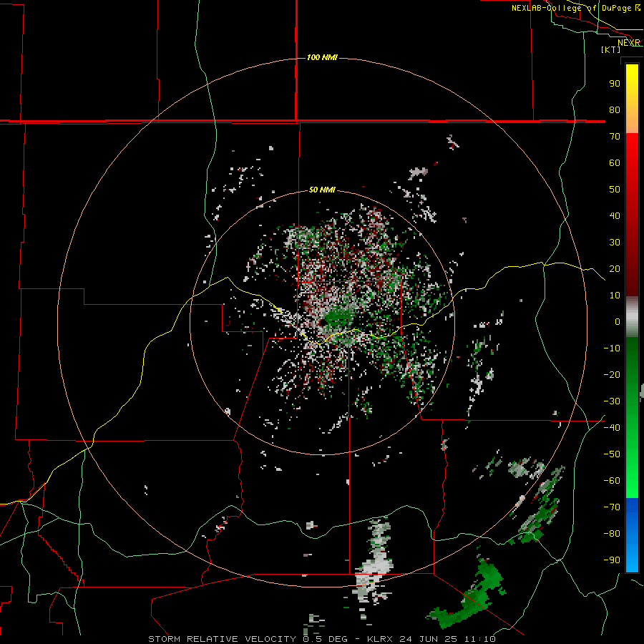Viewport: 644px width, 644px height.
Task: Click the [KT] units label
Action: click(611, 49)
